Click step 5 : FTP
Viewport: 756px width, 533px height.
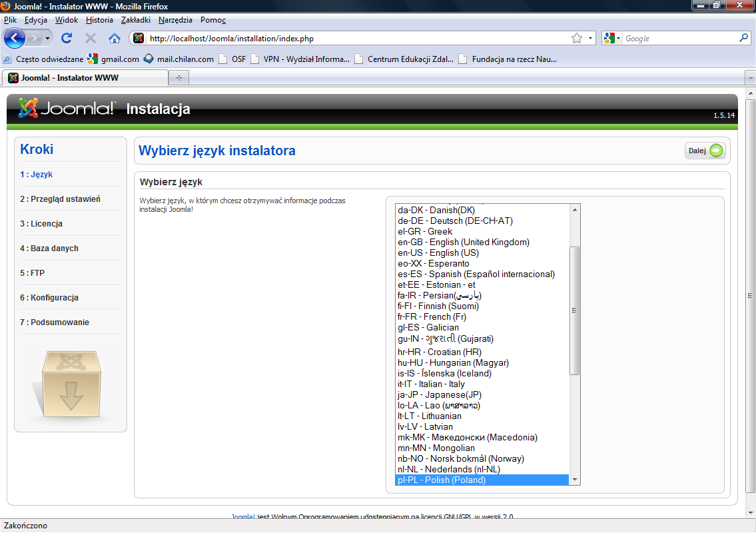(x=32, y=272)
